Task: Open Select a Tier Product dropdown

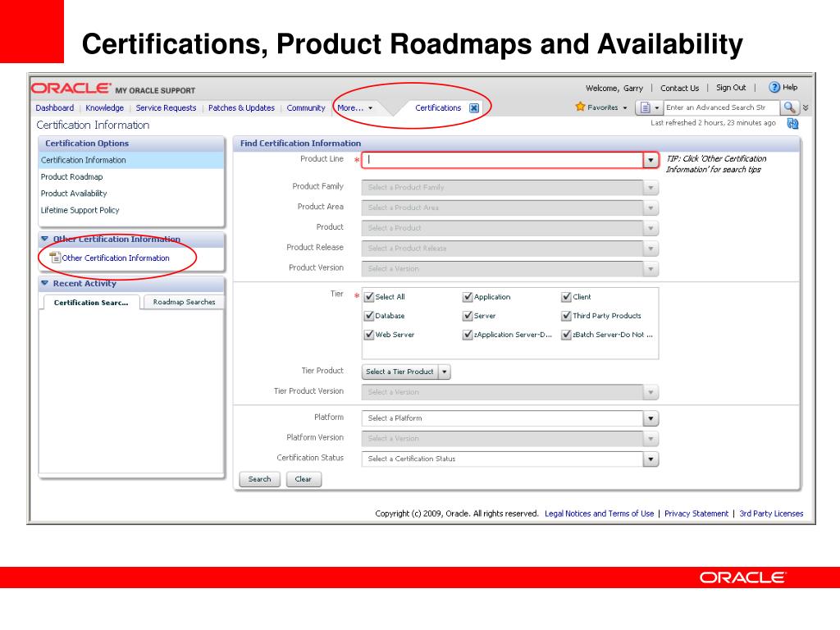Action: pos(406,372)
